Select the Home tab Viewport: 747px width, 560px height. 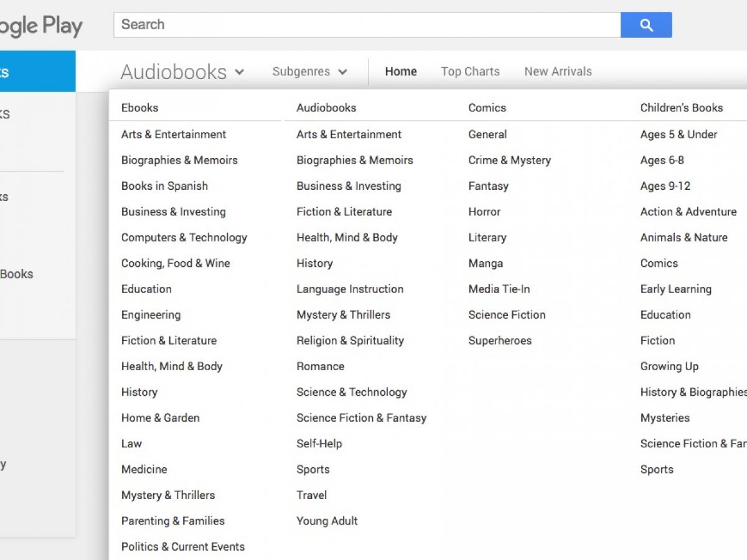coord(401,72)
